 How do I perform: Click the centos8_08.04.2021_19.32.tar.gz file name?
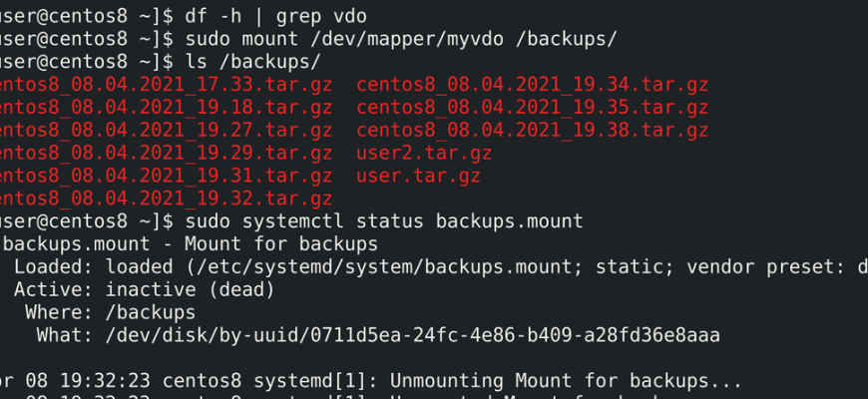tap(166, 199)
